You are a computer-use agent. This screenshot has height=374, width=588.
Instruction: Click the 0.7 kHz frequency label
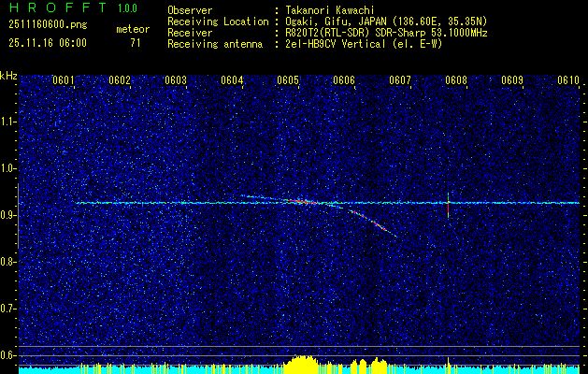click(x=7, y=309)
